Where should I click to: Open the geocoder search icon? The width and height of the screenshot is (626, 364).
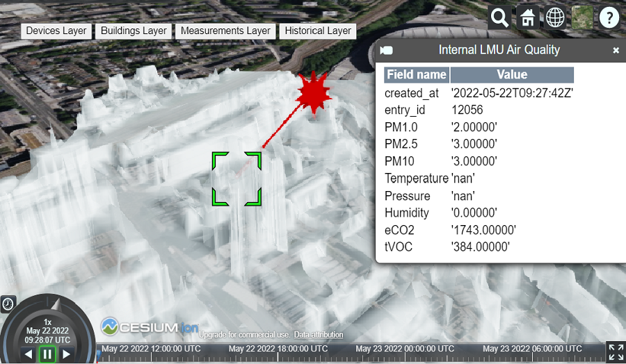tap(499, 17)
